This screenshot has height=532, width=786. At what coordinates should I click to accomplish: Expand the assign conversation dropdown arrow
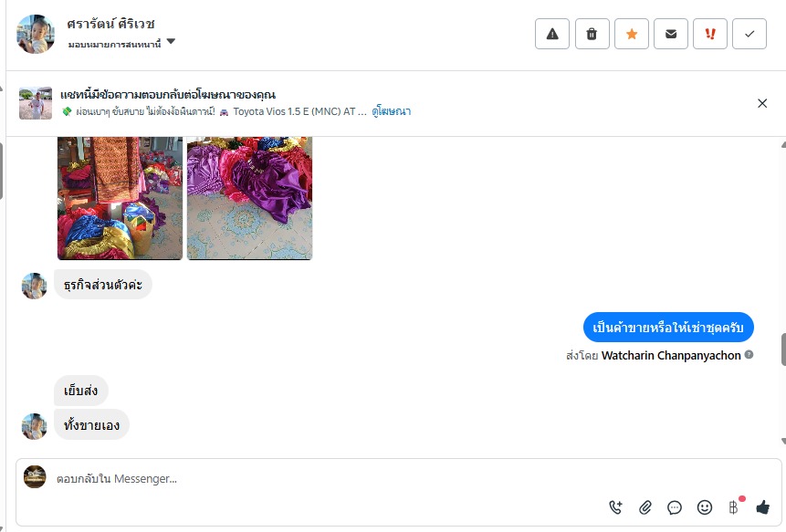coord(171,42)
